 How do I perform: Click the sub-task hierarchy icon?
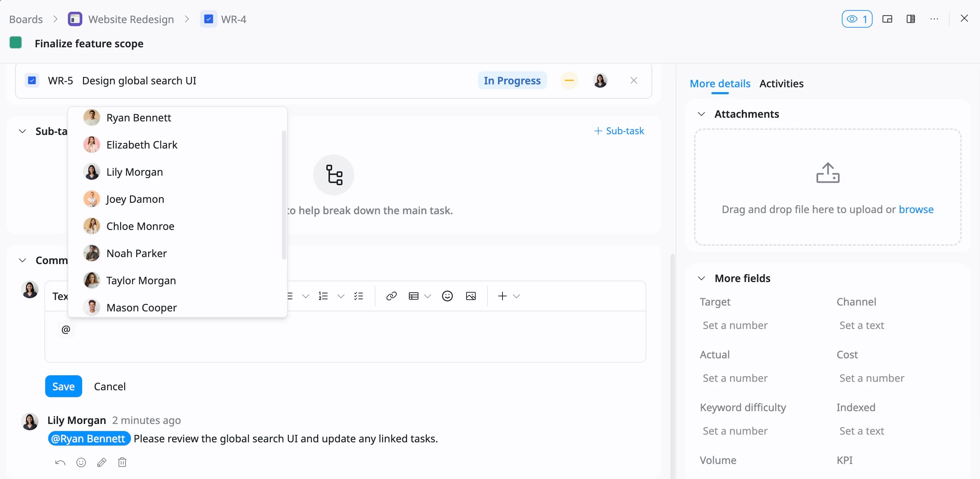click(x=334, y=175)
